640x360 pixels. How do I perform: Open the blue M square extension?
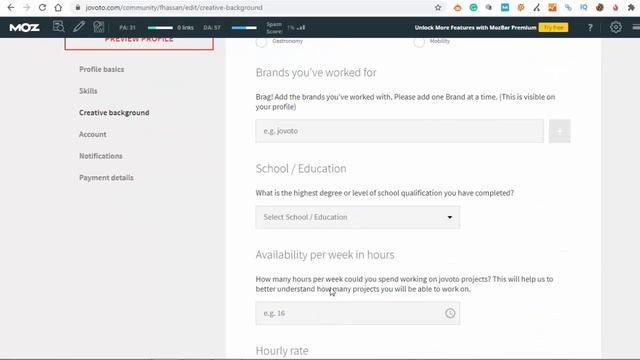point(505,7)
